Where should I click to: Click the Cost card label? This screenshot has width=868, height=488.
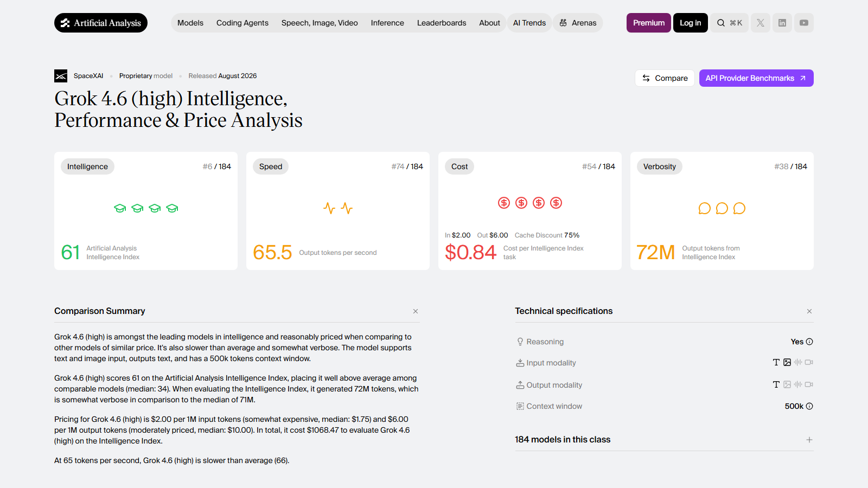click(459, 166)
